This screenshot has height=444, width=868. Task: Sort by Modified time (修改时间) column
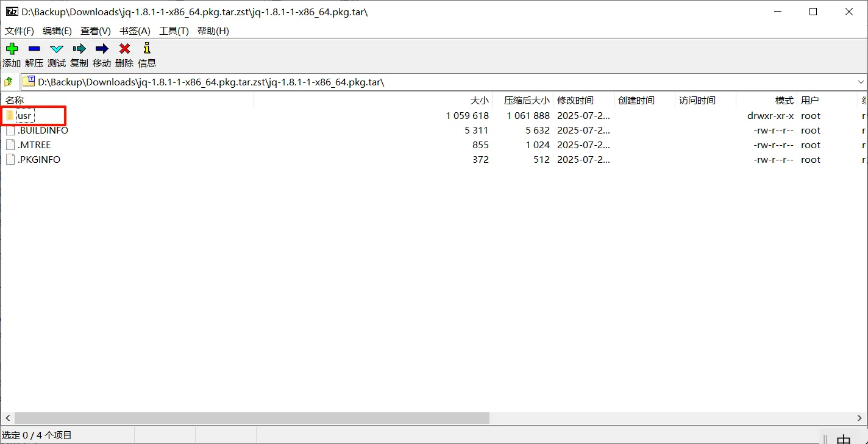point(575,101)
